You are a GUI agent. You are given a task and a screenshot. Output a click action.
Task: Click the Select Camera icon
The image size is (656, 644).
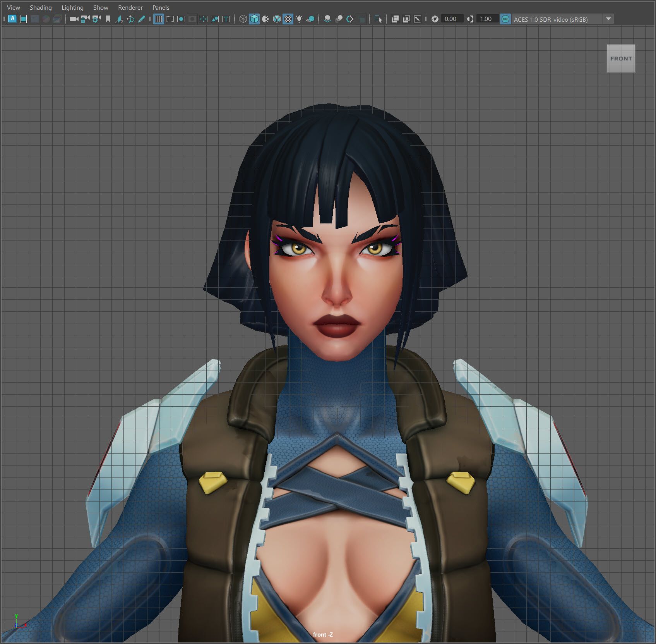pyautogui.click(x=74, y=19)
